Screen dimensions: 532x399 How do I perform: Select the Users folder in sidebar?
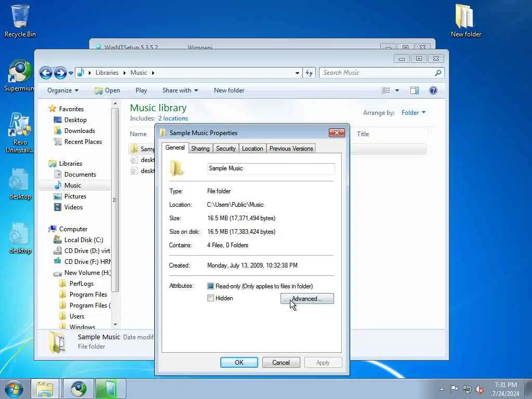72,316
